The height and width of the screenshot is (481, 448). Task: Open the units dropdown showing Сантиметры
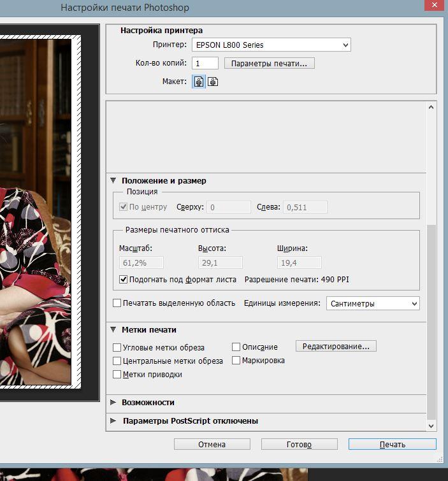[x=373, y=303]
